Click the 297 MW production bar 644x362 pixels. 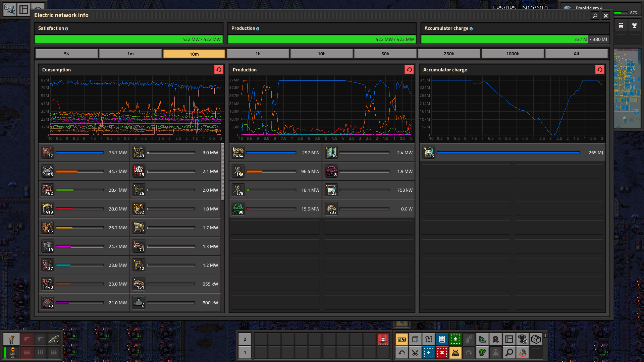(x=271, y=153)
